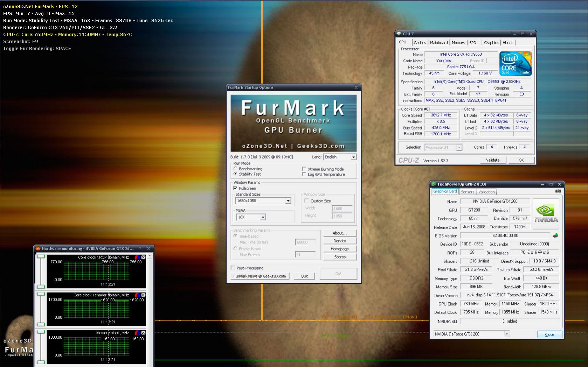588x367 pixels.
Task: Click OK in the CPU-Z window
Action: (521, 160)
